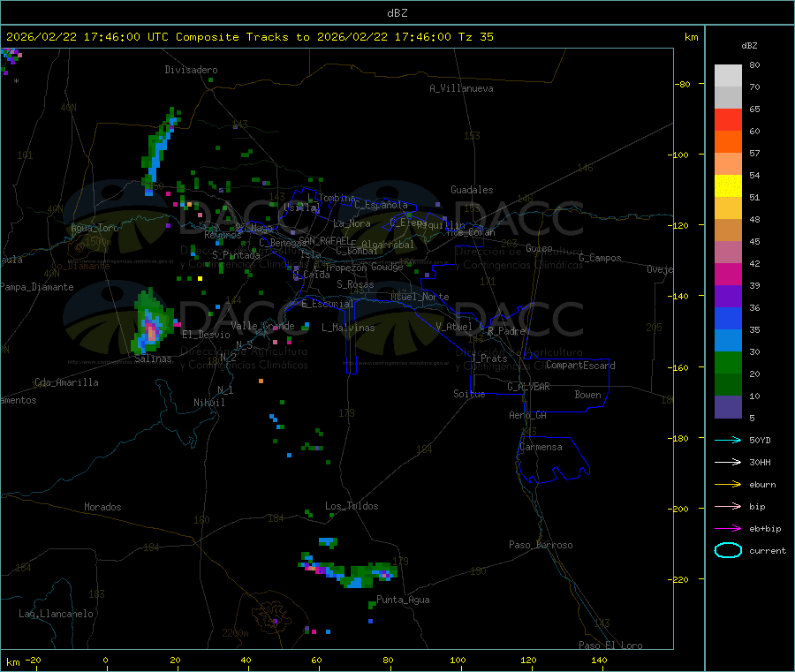Image resolution: width=795 pixels, height=672 pixels.
Task: Click the '50YD' legend label
Action: [760, 440]
